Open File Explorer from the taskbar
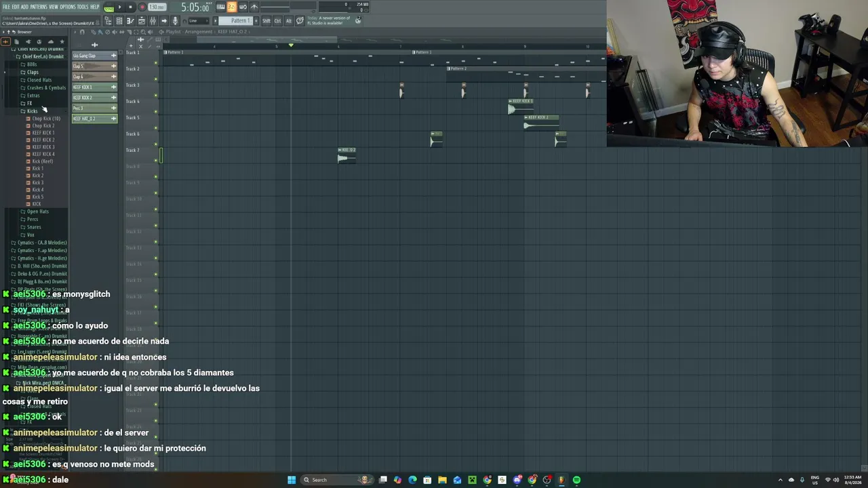This screenshot has height=488, width=868. coord(442,480)
